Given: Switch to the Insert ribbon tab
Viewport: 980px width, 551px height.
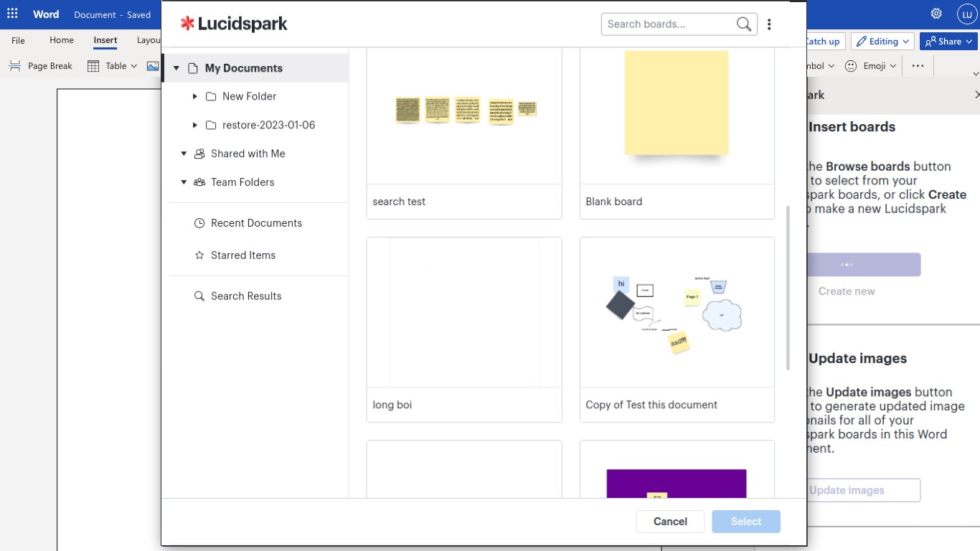Looking at the screenshot, I should click(105, 40).
